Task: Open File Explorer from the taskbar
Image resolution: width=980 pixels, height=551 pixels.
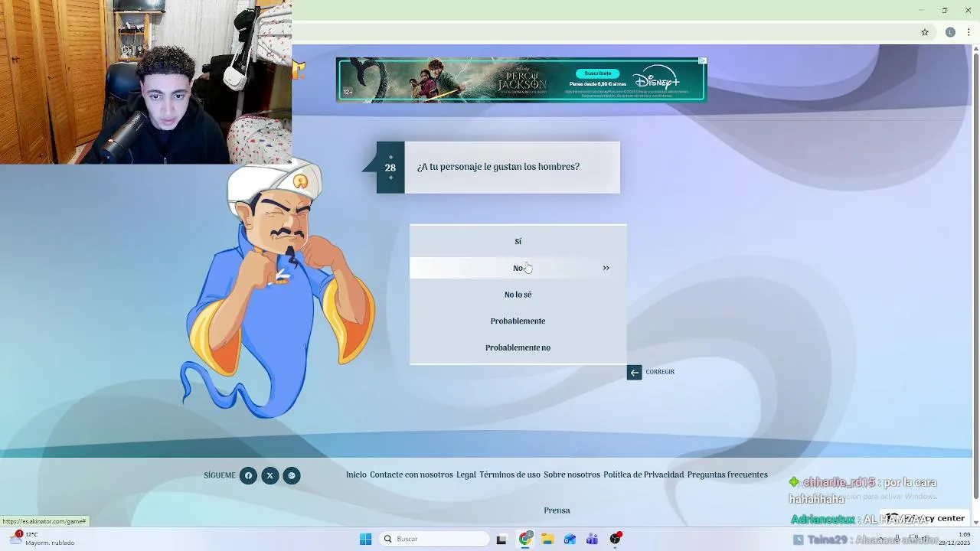Action: click(x=547, y=539)
